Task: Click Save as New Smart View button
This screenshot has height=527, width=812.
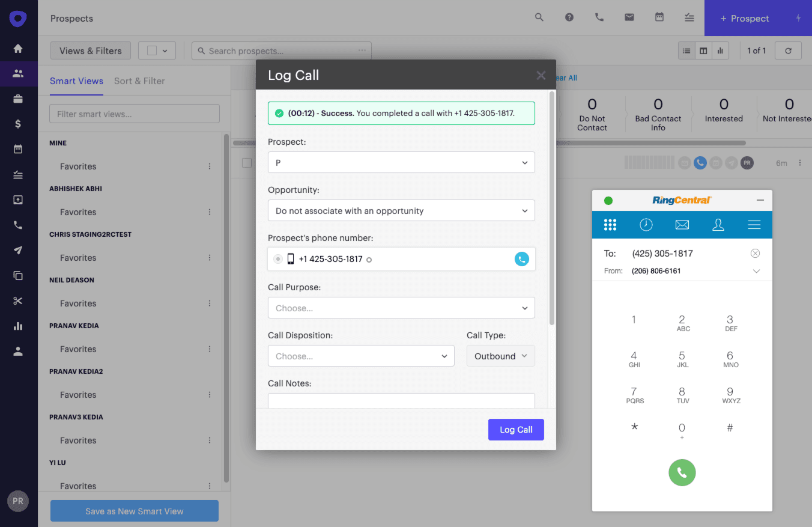Action: pos(135,511)
